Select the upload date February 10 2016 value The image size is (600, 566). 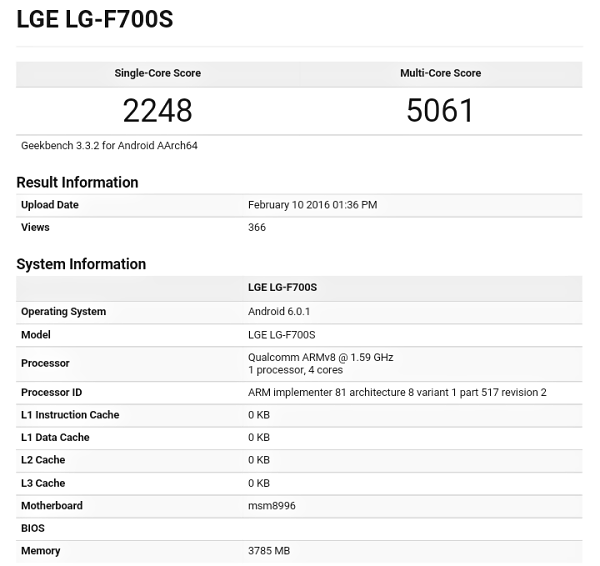click(x=312, y=205)
